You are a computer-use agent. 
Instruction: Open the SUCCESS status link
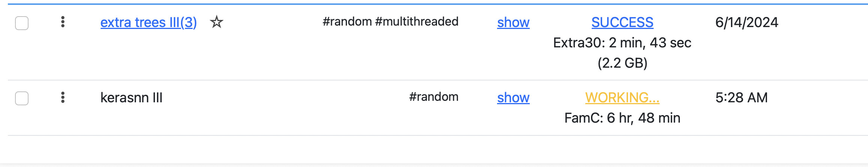click(x=622, y=23)
